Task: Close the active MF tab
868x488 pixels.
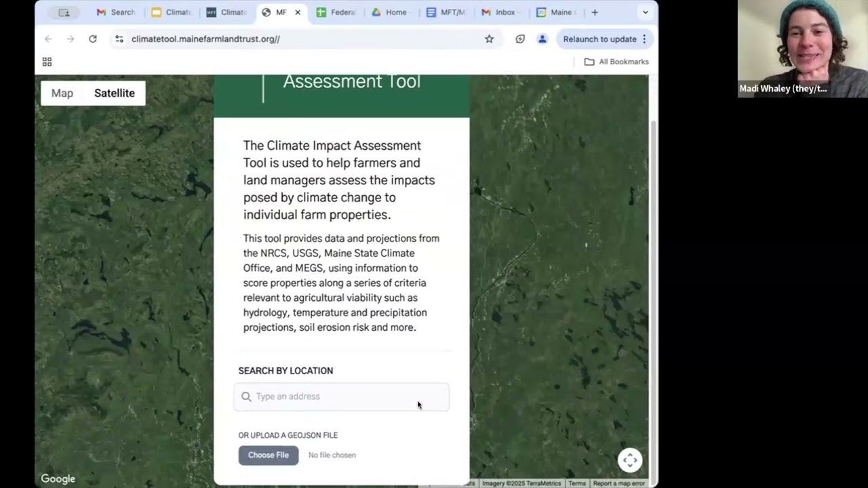Action: click(x=297, y=12)
